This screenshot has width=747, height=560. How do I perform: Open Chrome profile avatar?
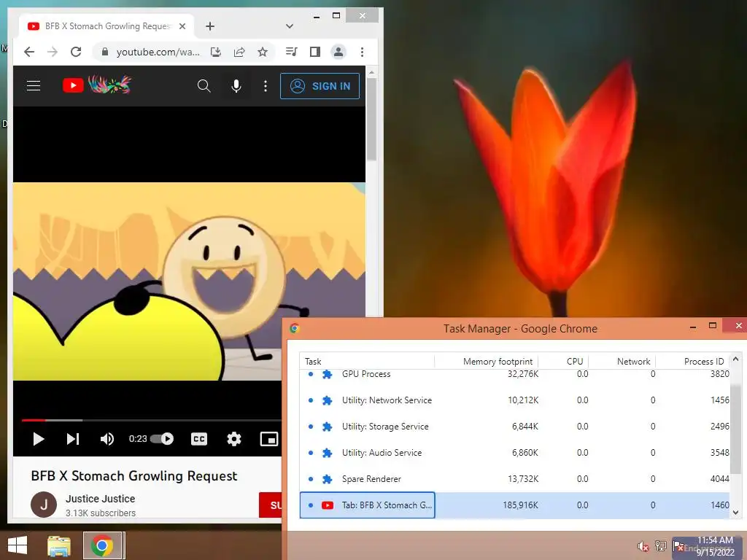(x=338, y=52)
